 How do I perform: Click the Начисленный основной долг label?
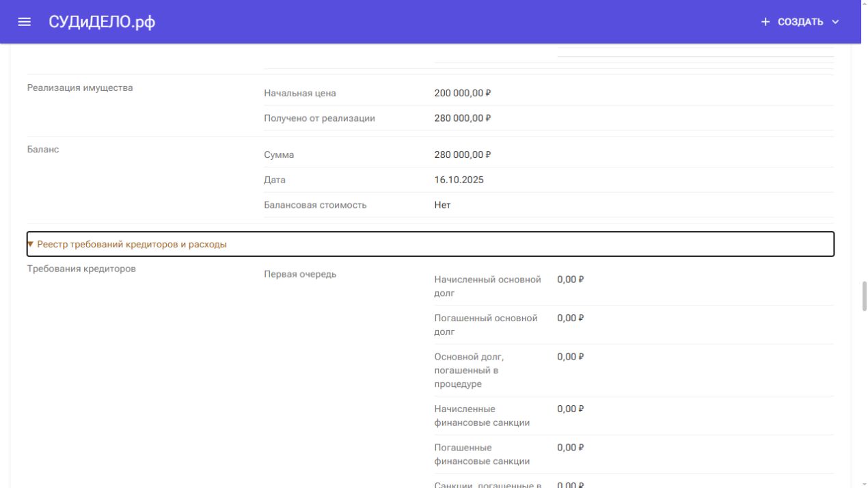[x=487, y=286]
